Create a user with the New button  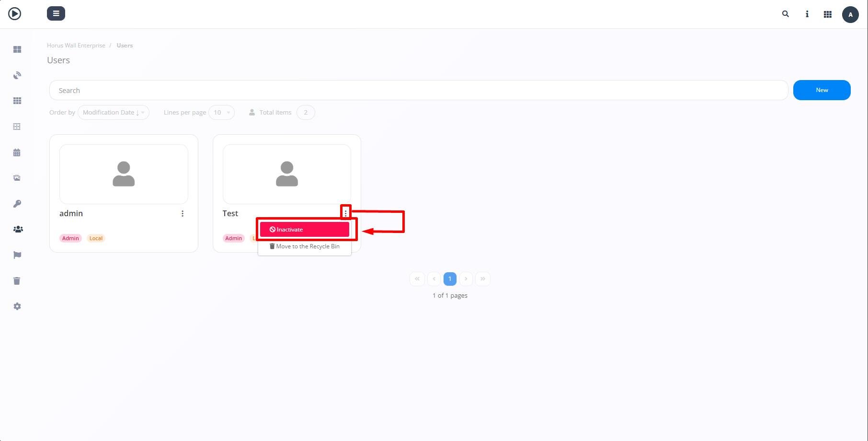click(822, 90)
